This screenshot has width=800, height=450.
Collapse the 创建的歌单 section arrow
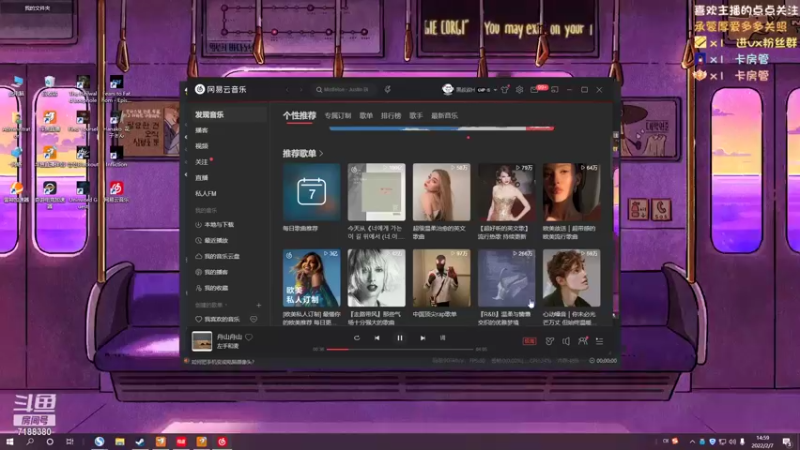[226, 305]
